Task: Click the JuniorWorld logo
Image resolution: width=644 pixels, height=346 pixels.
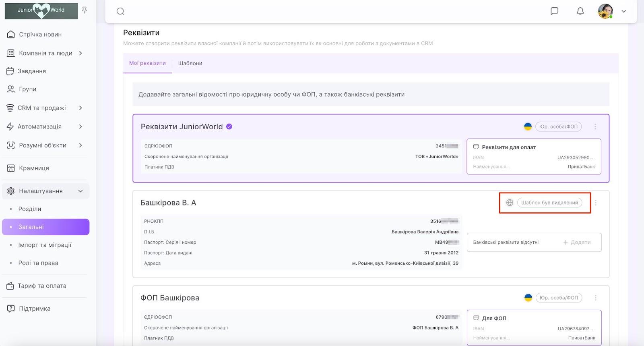Action: pyautogui.click(x=41, y=10)
